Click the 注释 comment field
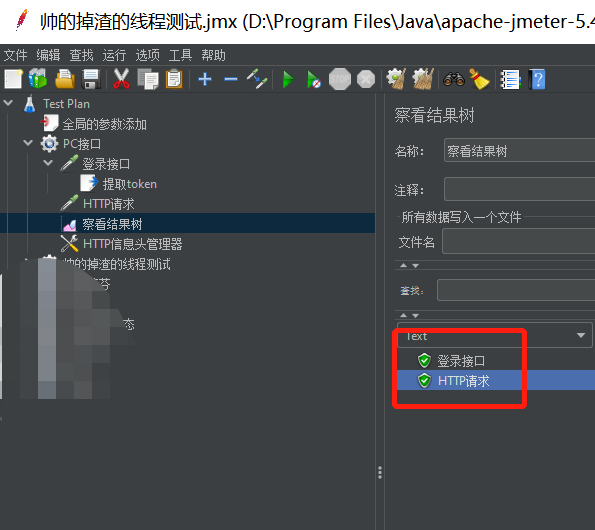 pyautogui.click(x=519, y=189)
